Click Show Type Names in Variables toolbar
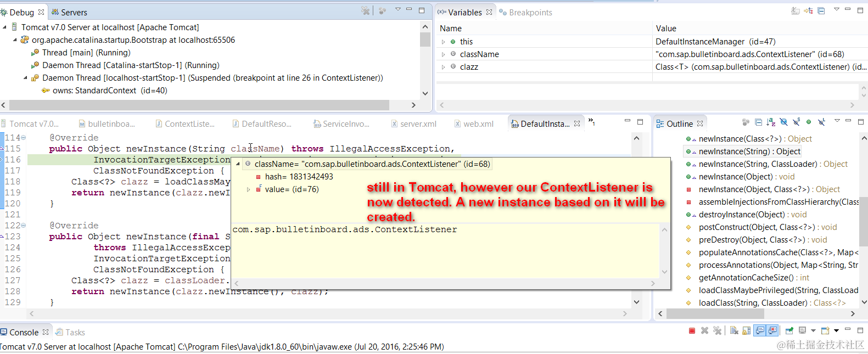This screenshot has height=354, width=868. point(796,11)
